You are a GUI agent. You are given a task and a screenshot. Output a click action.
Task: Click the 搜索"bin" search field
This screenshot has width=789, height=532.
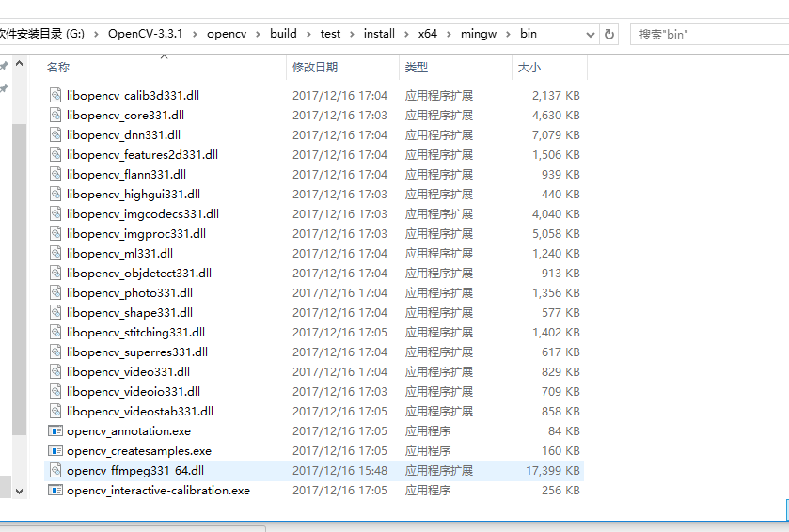point(709,34)
